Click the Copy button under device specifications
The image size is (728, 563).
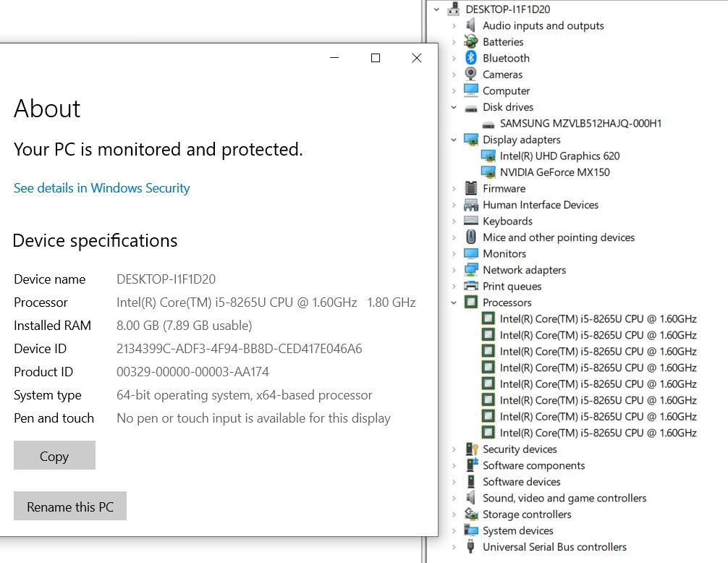[54, 455]
